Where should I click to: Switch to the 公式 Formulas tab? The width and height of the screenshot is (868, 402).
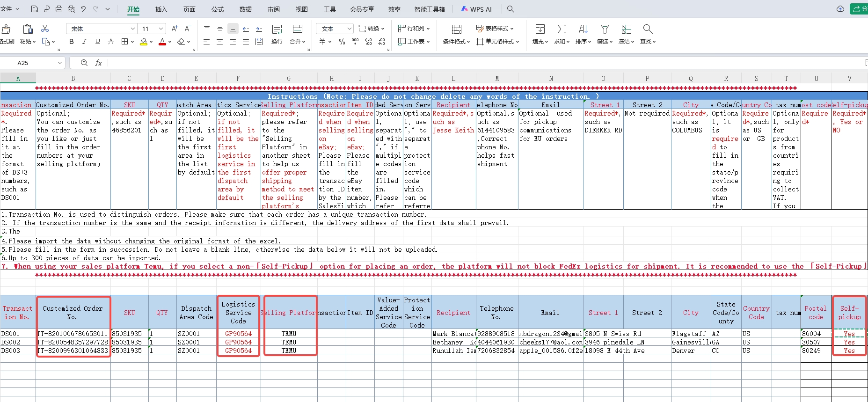point(218,9)
